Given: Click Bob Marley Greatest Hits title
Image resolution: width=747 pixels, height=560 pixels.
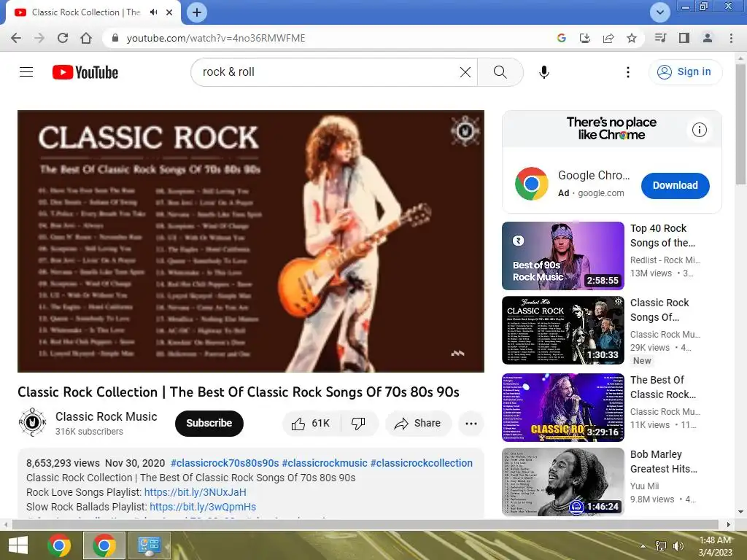Looking at the screenshot, I should (664, 462).
